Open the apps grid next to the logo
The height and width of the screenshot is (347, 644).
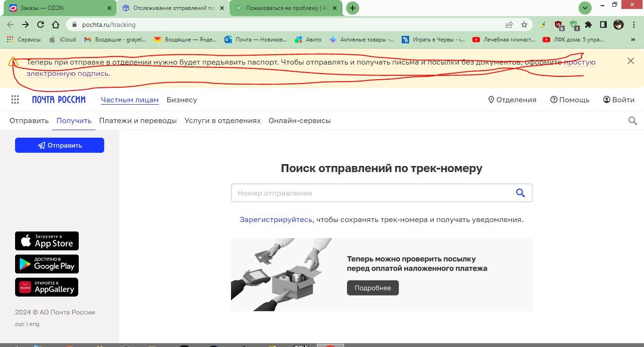(x=15, y=99)
